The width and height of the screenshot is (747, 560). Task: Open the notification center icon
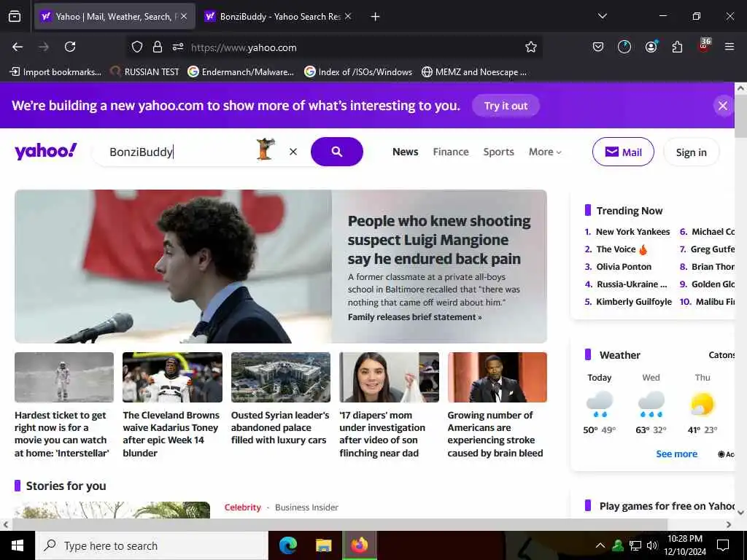coord(723,545)
